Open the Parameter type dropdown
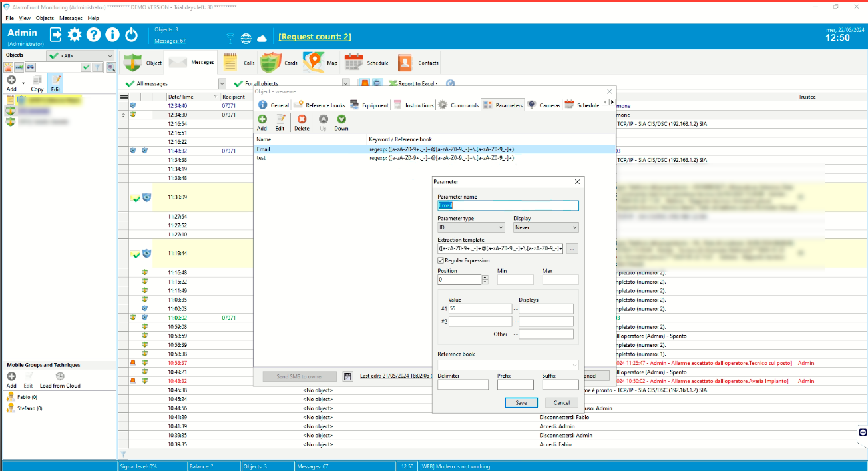This screenshot has height=471, width=868. click(471, 227)
